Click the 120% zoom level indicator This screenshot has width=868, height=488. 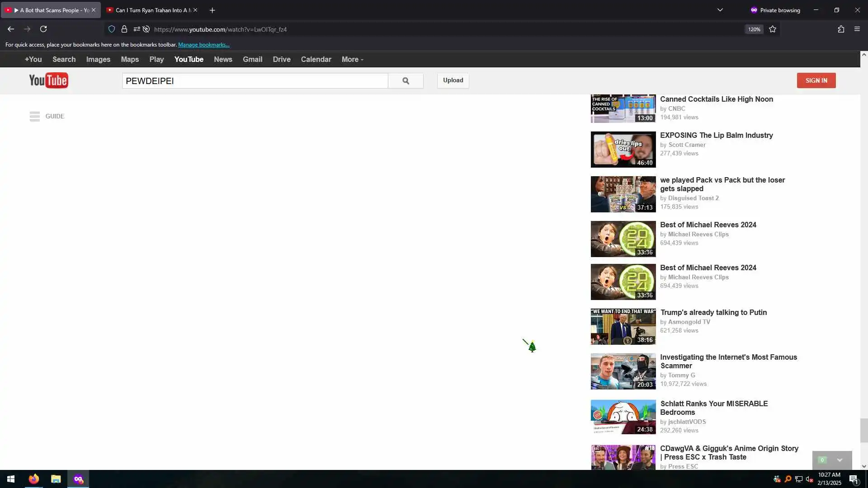coord(754,29)
